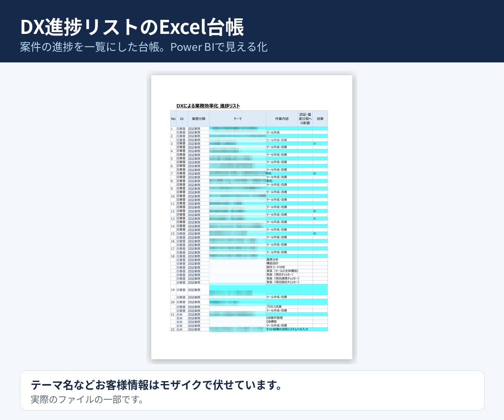The height and width of the screenshot is (420, 504).
Task: Click the 日豪亜 group cell in row 1
Action: 182,129
